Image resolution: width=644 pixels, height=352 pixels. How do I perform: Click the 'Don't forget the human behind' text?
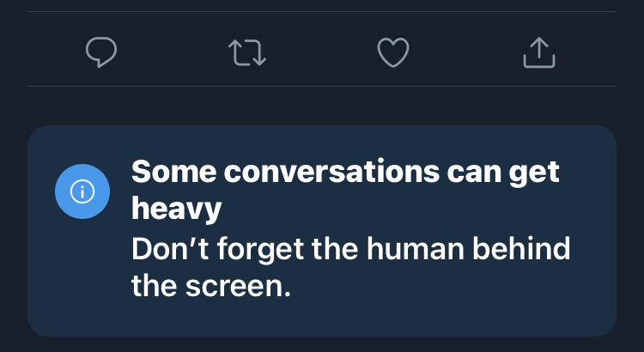(x=350, y=248)
